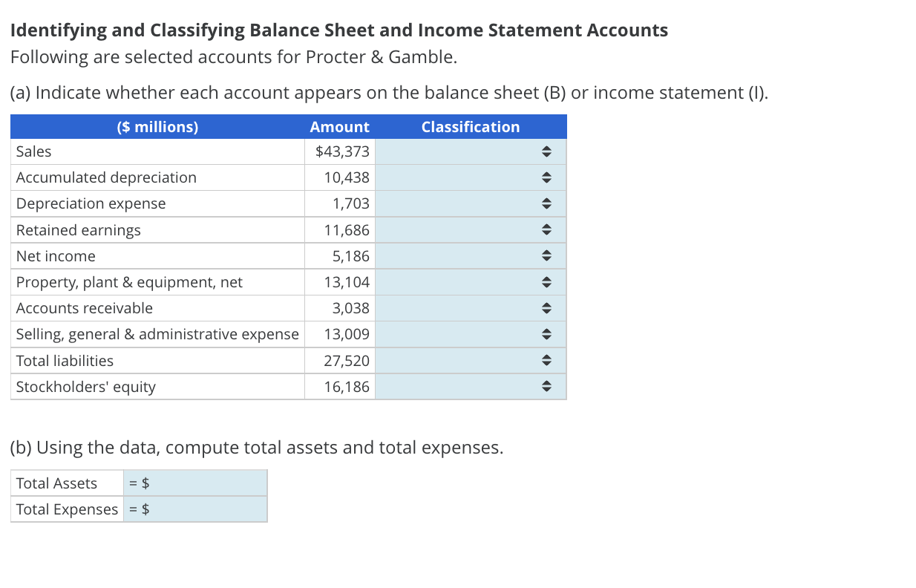
Task: Select the Amount column header
Action: click(x=339, y=126)
